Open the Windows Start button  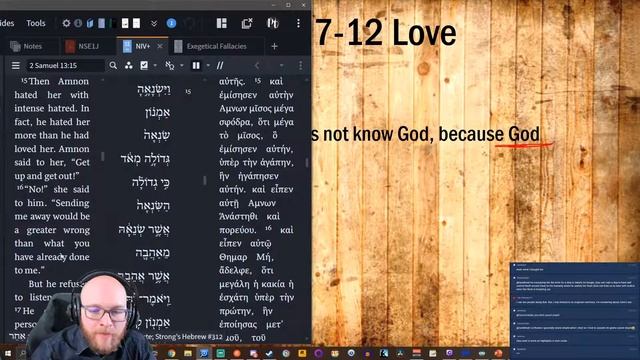pos(8,353)
